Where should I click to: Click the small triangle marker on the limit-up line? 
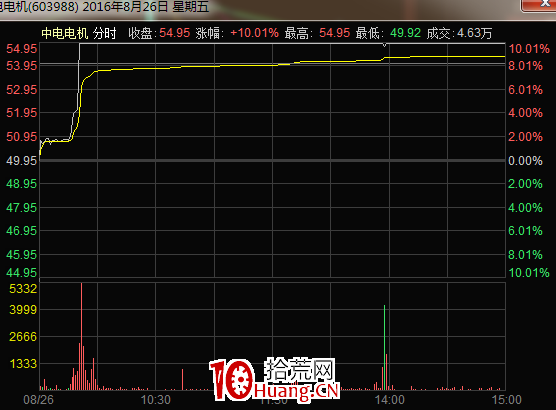(x=384, y=45)
